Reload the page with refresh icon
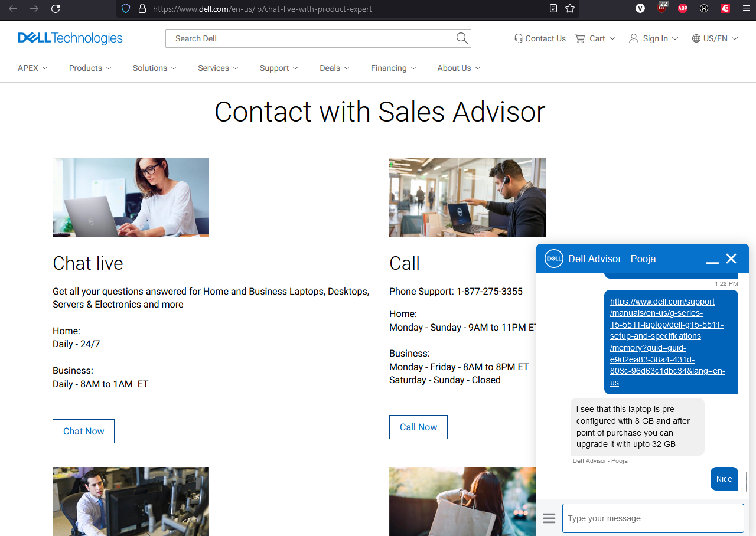The width and height of the screenshot is (756, 536). [x=56, y=9]
